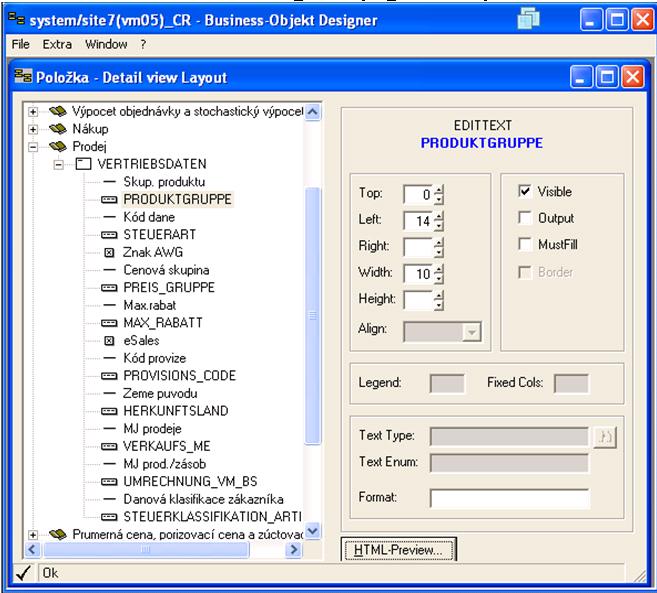Click the tree scroll-down arrow
Viewport: 657px width, 593px height.
point(313,531)
